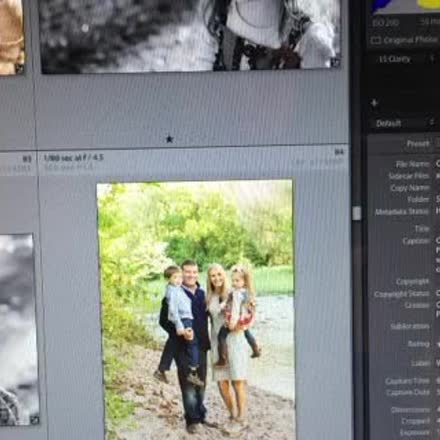Click the Dimensions metadata label
Viewport: 440px width, 440px height.
(x=410, y=410)
